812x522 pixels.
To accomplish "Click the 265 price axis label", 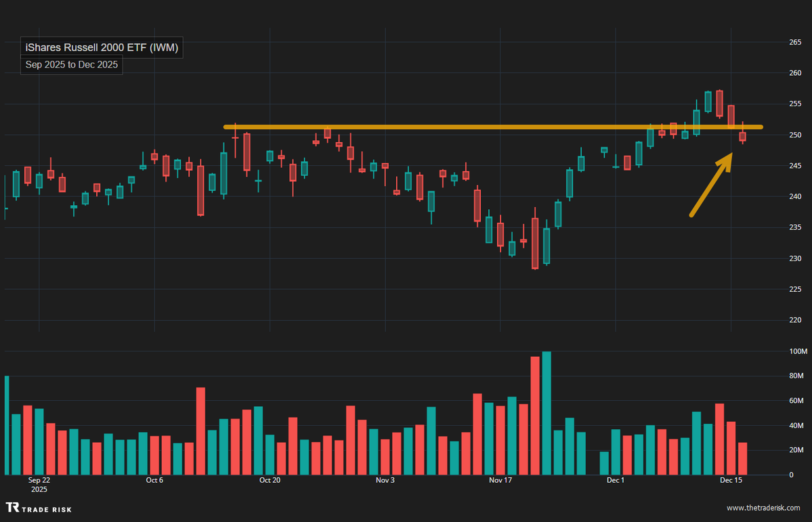I will pyautogui.click(x=795, y=42).
